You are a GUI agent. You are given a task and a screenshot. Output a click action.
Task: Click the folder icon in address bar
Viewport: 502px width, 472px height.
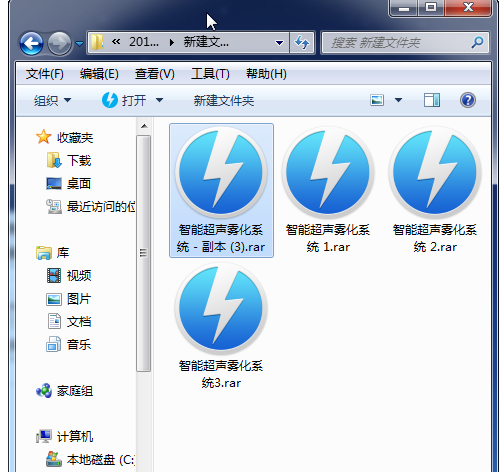[97, 42]
